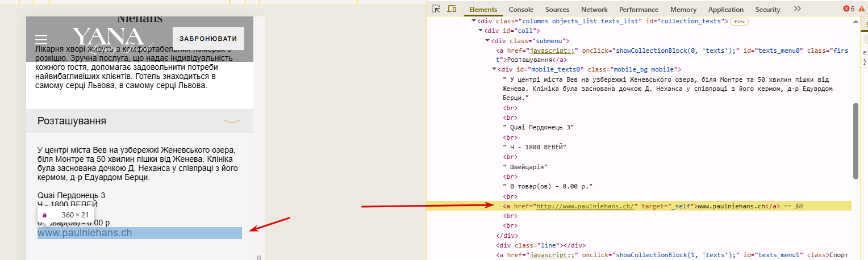868x260 pixels.
Task: Collapse the Розташування section chevron
Action: (232, 121)
